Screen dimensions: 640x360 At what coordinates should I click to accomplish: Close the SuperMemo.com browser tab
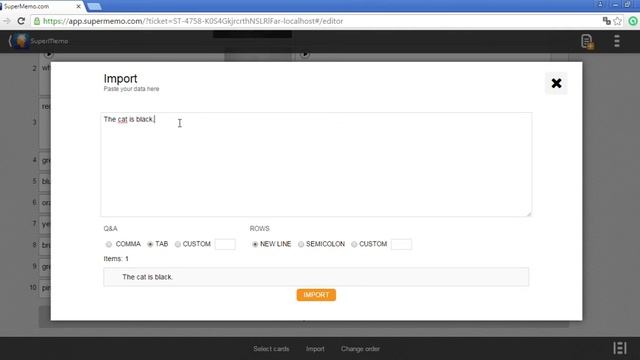[78, 7]
